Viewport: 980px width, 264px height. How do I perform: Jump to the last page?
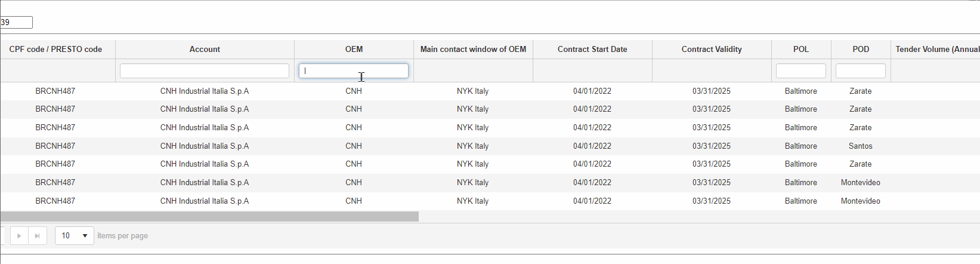(37, 236)
